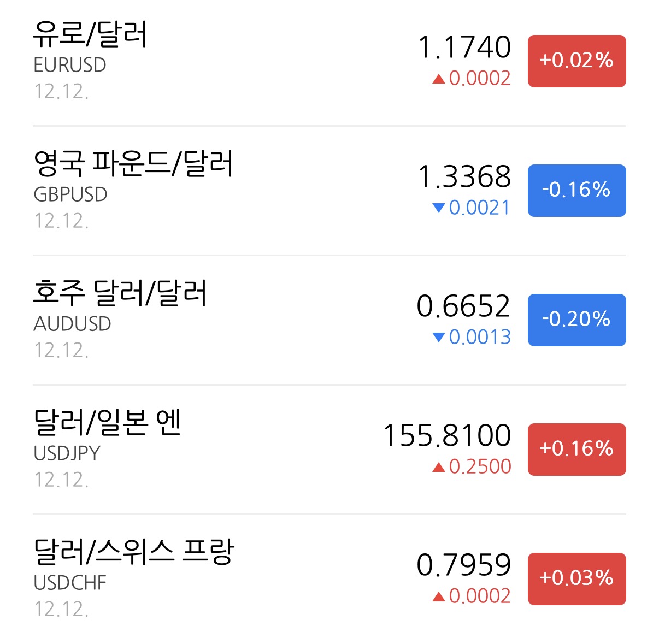The image size is (659, 644).
Task: Tap the -0.16% blue badge for GBPUSD
Action: point(576,190)
